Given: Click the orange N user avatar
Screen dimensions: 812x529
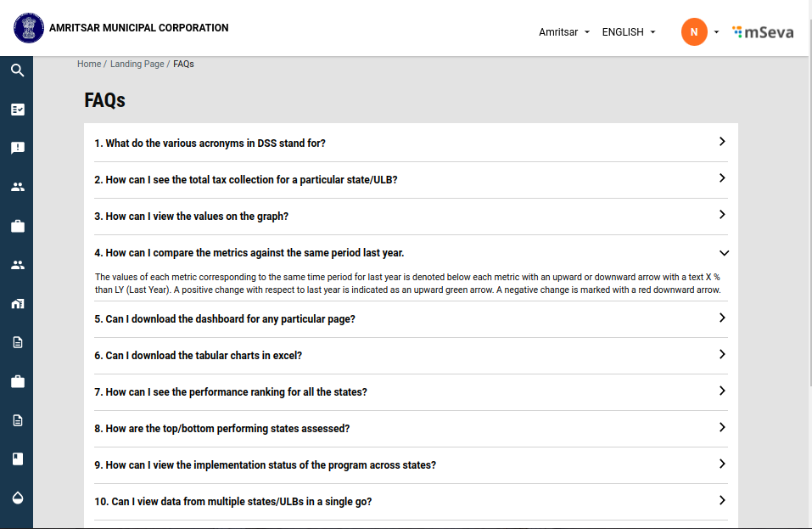Looking at the screenshot, I should point(694,32).
